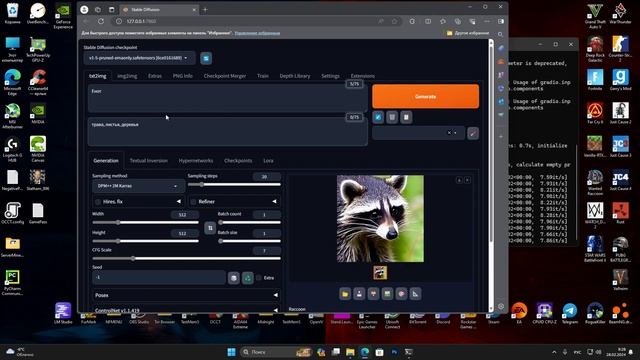This screenshot has height=360, width=640.
Task: Switch to the Extras tab
Action: [x=155, y=76]
